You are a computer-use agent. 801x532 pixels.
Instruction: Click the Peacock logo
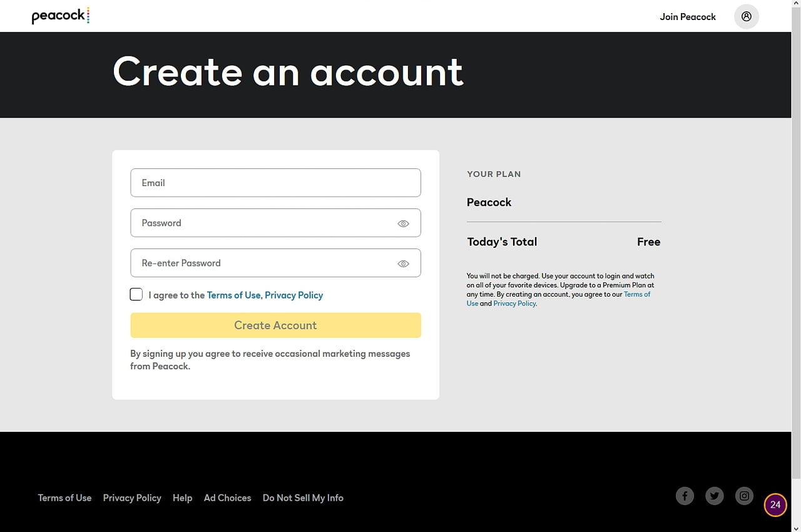60,16
